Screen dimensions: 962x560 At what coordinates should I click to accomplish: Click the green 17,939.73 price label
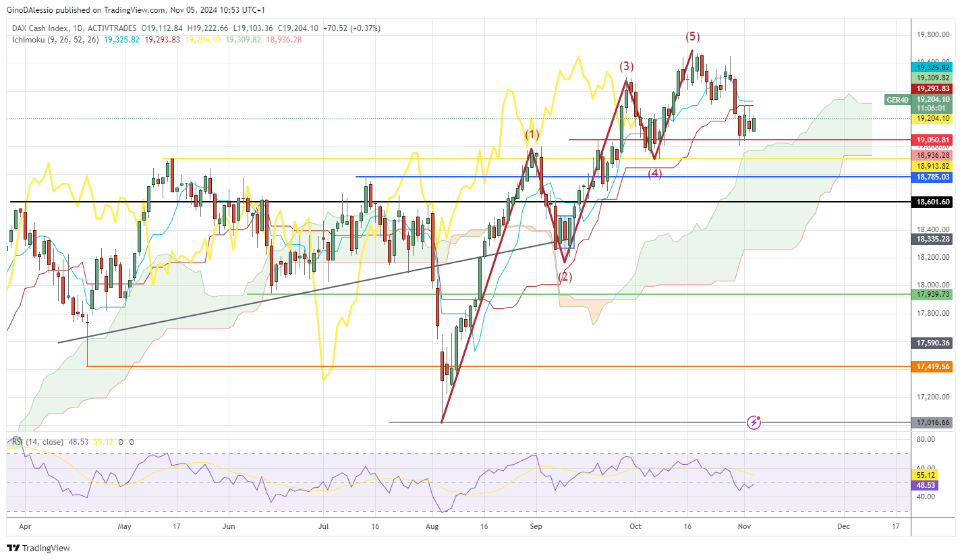point(932,294)
